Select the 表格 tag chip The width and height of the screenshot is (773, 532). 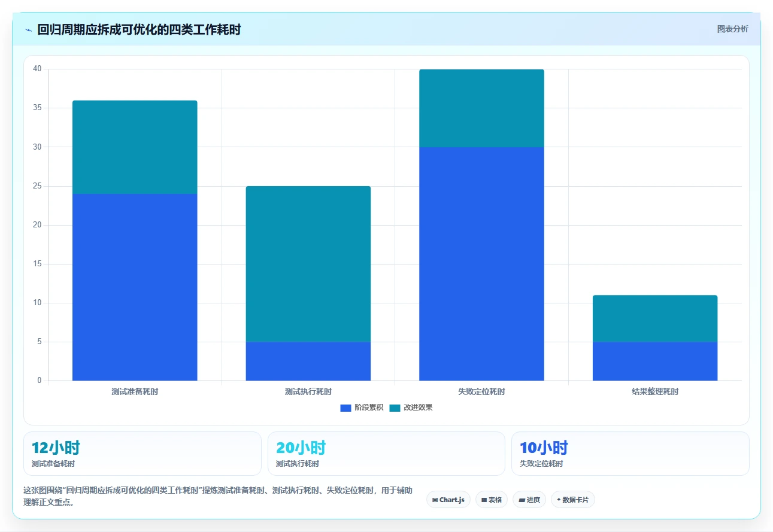coord(492,500)
